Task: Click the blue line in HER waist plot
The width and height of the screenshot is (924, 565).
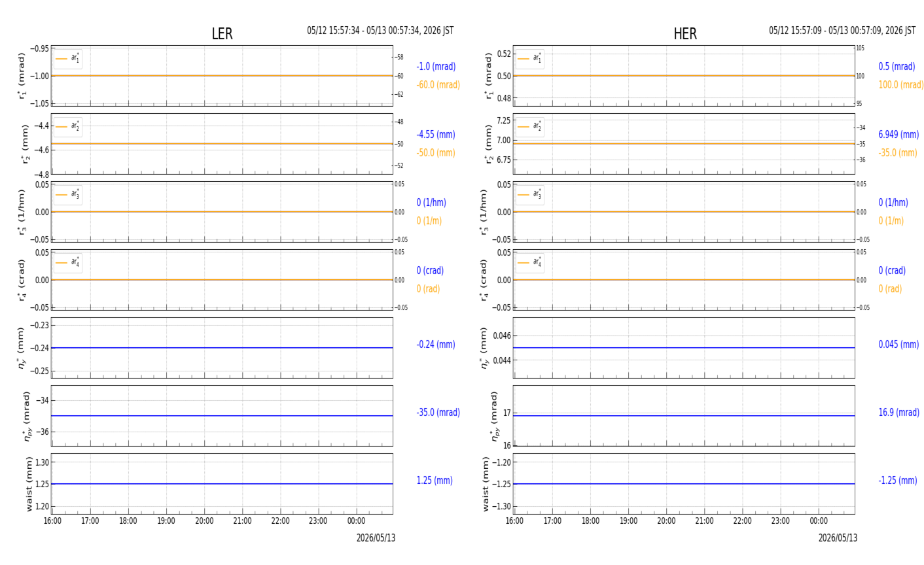Action: pos(684,484)
